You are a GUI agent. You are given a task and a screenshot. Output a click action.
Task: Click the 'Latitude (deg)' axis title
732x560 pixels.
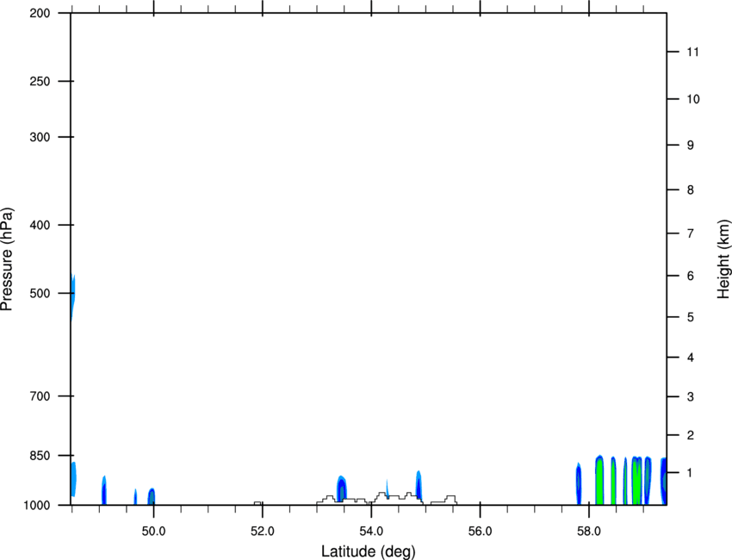[x=368, y=551]
